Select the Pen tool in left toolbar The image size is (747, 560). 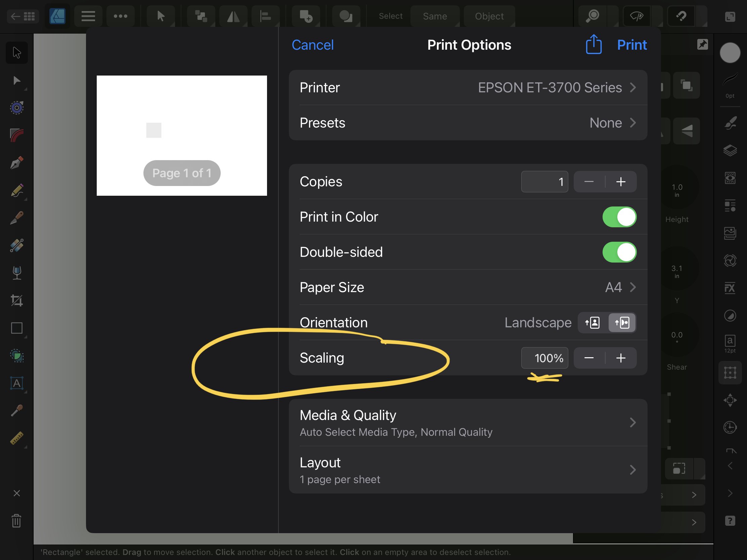[16, 163]
